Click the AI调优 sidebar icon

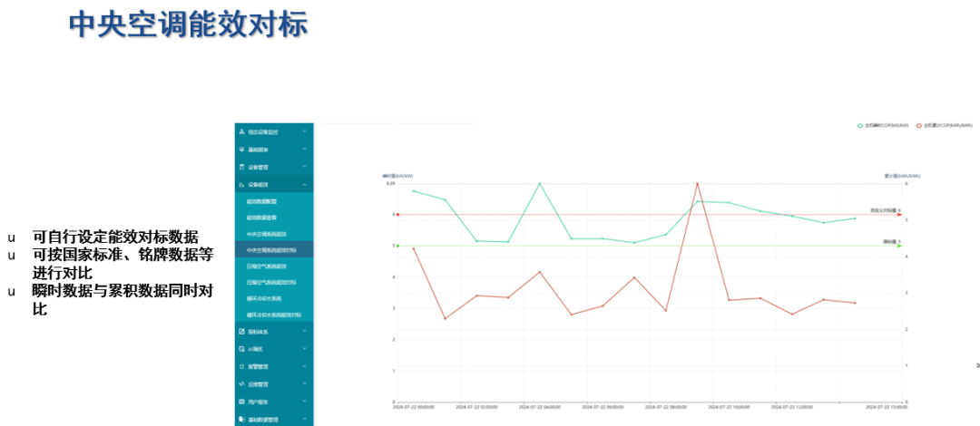pos(241,349)
